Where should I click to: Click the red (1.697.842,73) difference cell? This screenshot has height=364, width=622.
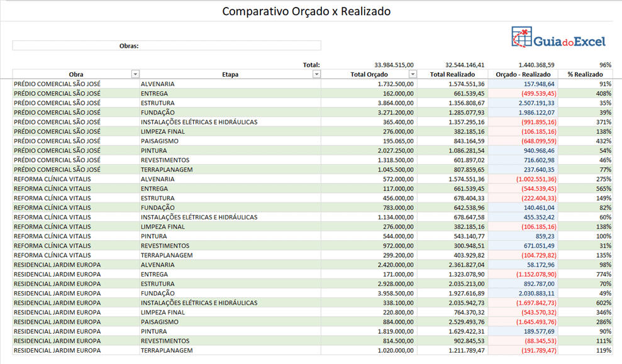(530, 303)
